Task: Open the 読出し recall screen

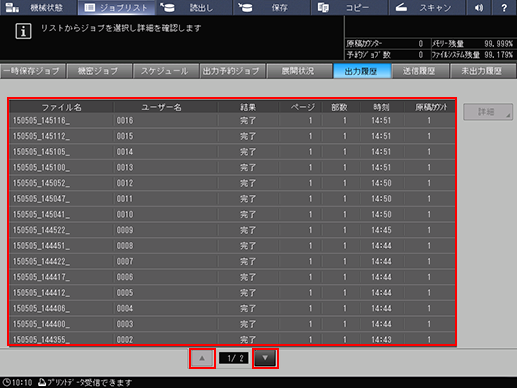Action: (x=194, y=7)
